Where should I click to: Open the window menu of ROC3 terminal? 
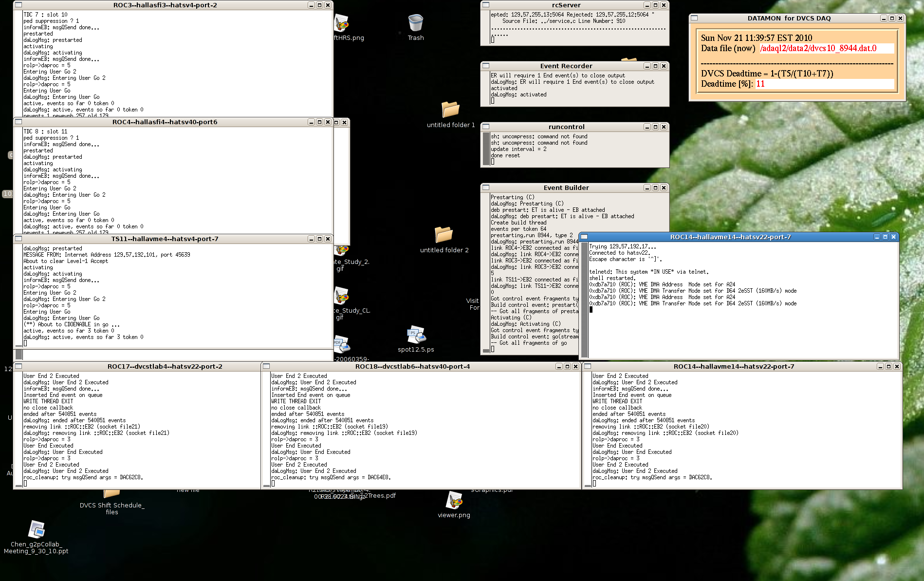coord(18,5)
